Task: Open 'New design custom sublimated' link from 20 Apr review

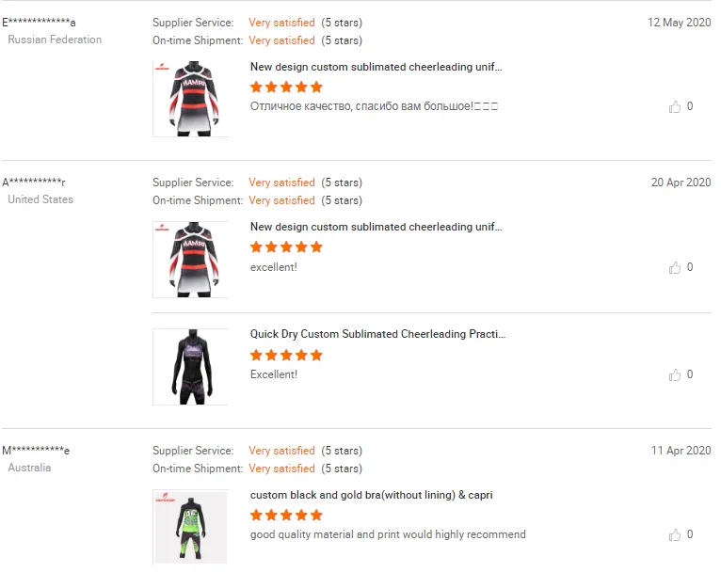Action: point(376,227)
